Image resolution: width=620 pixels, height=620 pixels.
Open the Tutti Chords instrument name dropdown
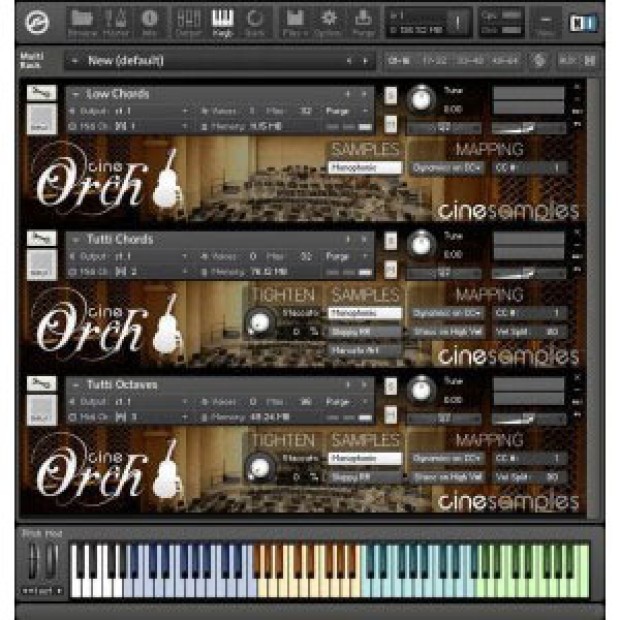pyautogui.click(x=219, y=239)
